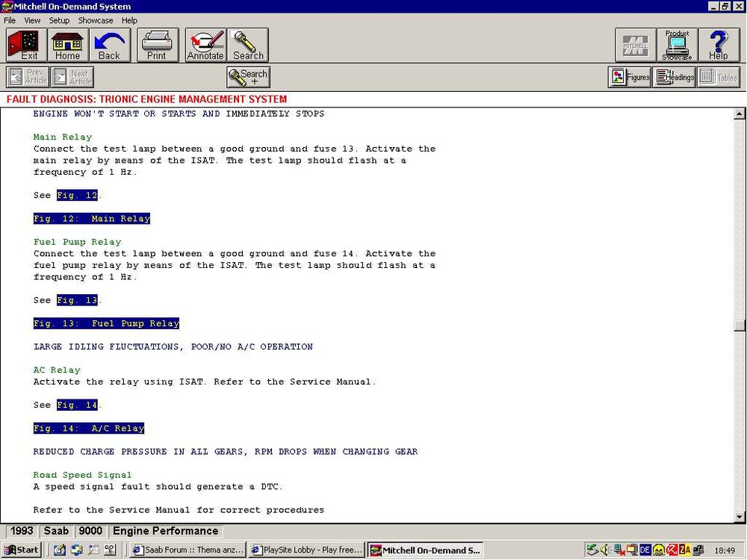747x560 pixels.
Task: Click the 'Main Relay' green heading
Action: click(63, 137)
